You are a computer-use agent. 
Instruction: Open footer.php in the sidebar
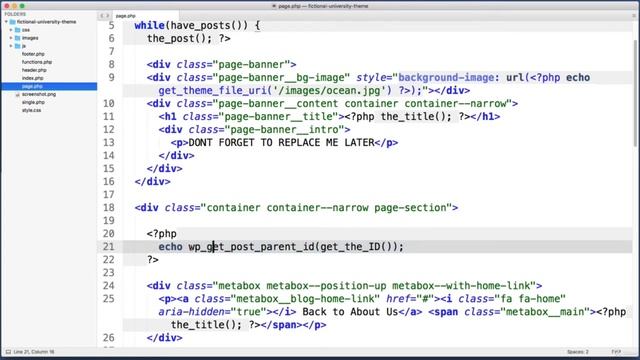33,54
